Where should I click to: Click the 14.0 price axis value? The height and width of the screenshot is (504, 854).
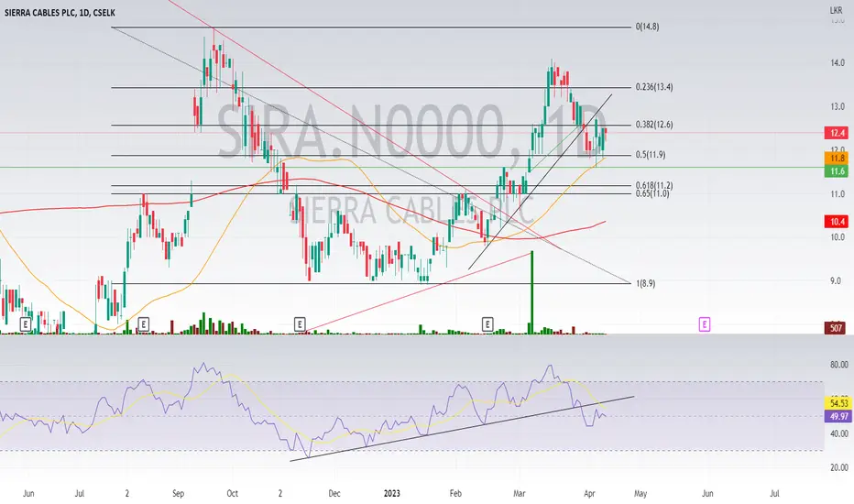click(838, 63)
